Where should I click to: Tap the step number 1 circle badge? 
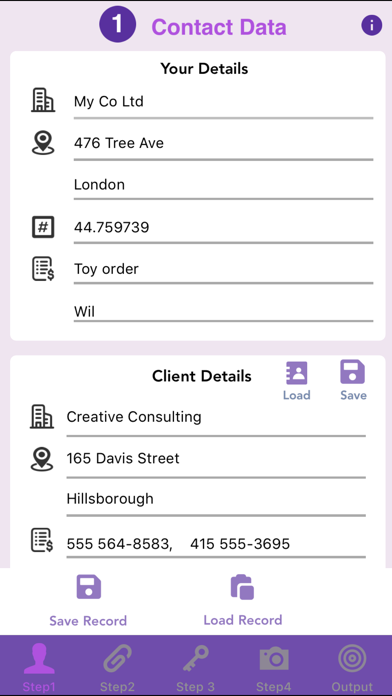point(117,24)
